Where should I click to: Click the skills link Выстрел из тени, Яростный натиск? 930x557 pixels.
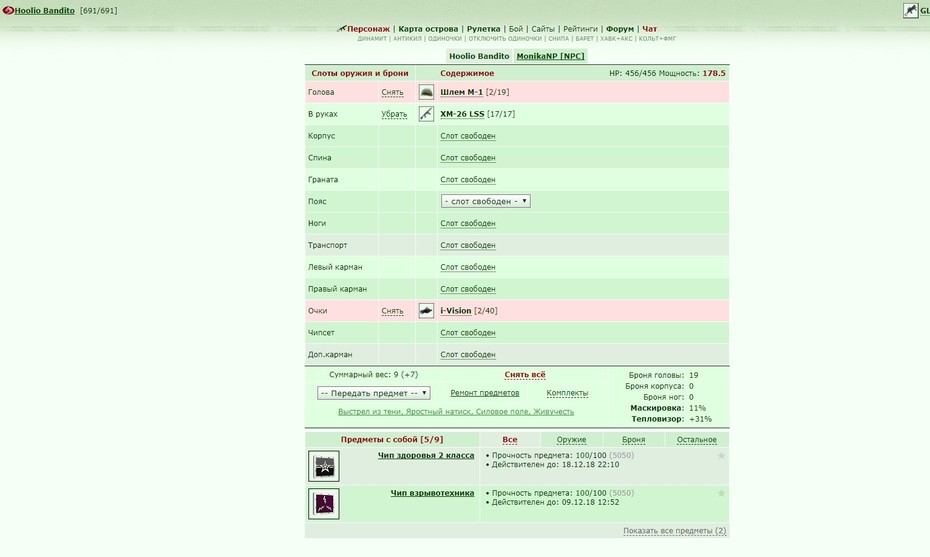pyautogui.click(x=456, y=412)
